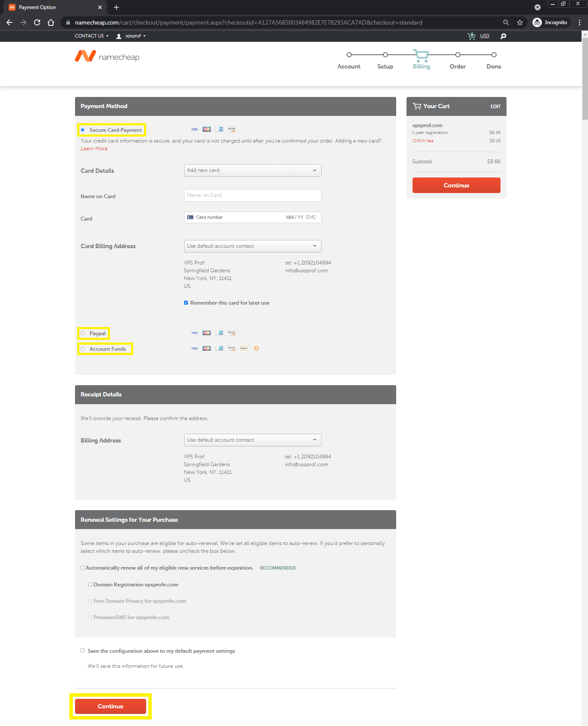Screen dimensions: 588x726
Task: Open the browser home page
Action: 51,22
